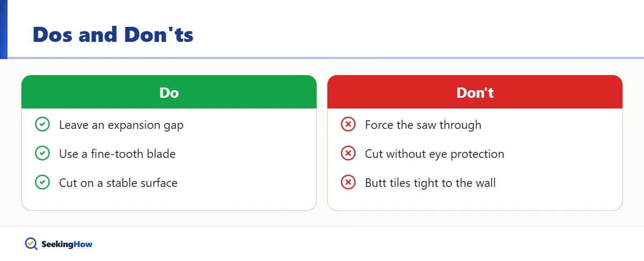644x261 pixels.
Task: Click the red X icon beside Force the saw through
Action: click(348, 125)
